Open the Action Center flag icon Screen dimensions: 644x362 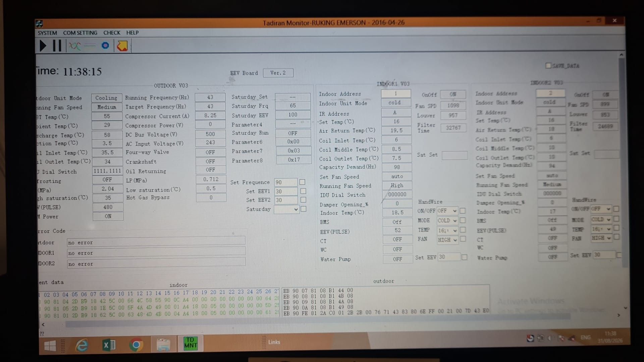pyautogui.click(x=560, y=338)
